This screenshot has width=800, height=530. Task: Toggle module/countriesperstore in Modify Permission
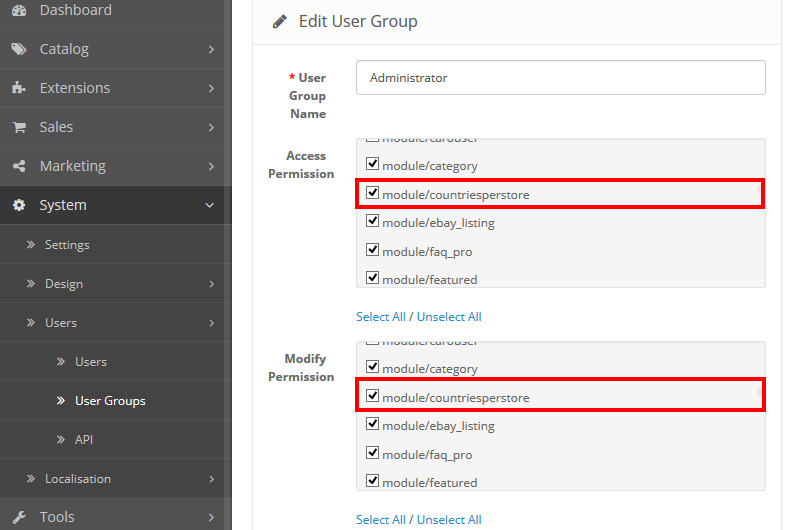pyautogui.click(x=373, y=396)
